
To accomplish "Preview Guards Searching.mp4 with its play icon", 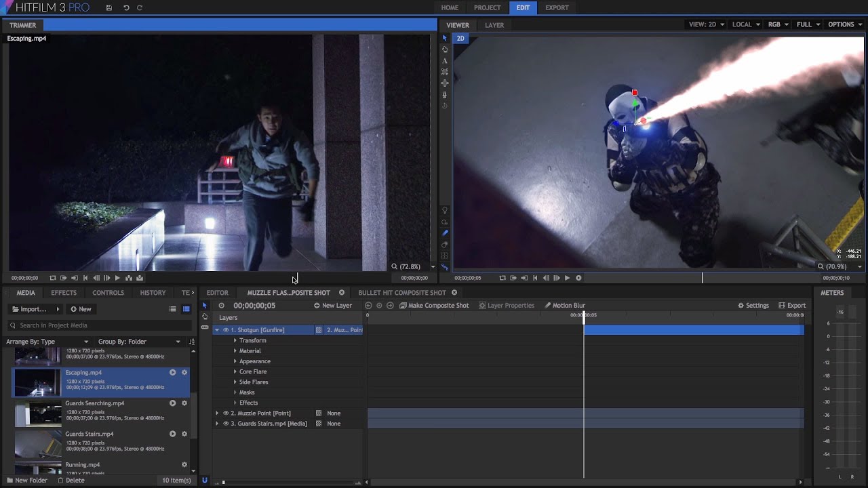I will pyautogui.click(x=172, y=403).
